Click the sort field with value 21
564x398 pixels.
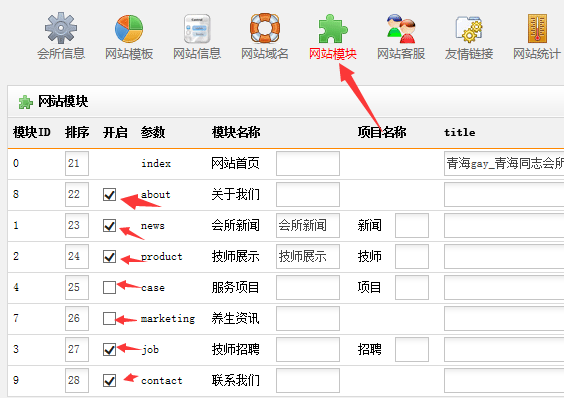coord(77,163)
